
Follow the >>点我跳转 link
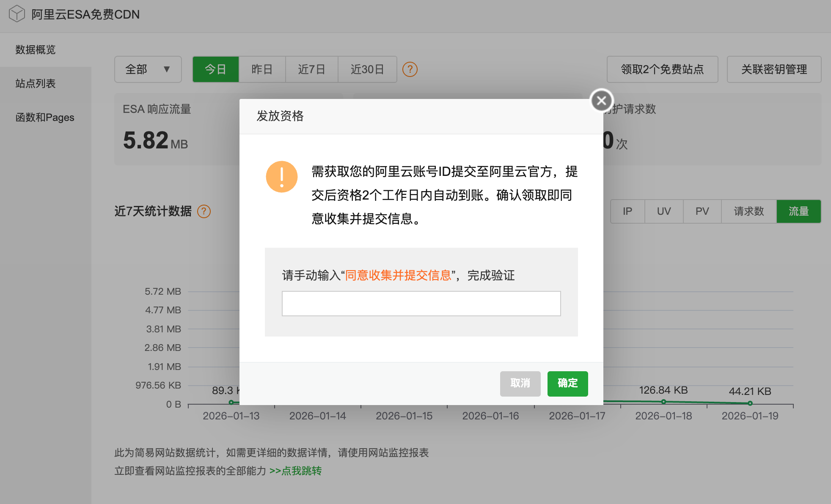[x=295, y=471]
